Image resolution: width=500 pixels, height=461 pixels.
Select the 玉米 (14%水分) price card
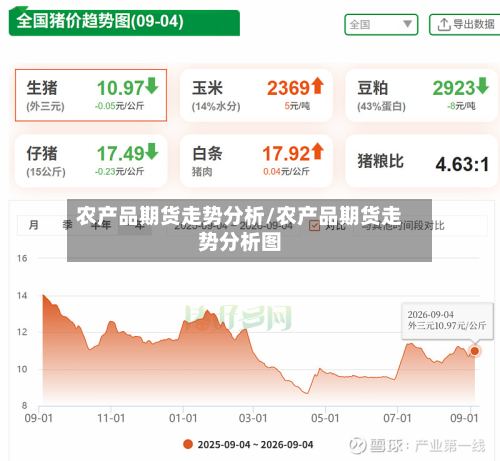point(256,95)
